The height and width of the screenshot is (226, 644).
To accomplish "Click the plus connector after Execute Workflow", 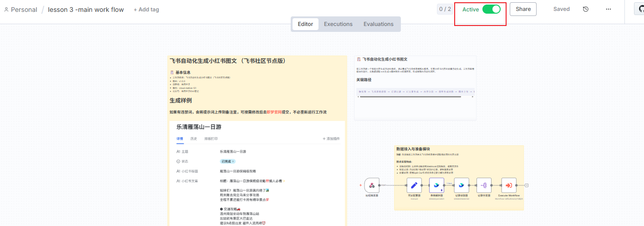I will click(x=527, y=185).
